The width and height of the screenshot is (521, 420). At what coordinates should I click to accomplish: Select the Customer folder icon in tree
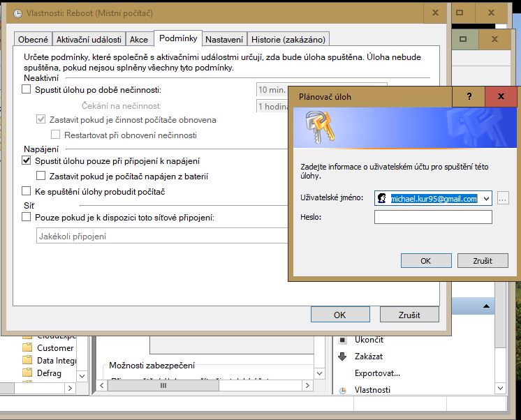tap(27, 347)
